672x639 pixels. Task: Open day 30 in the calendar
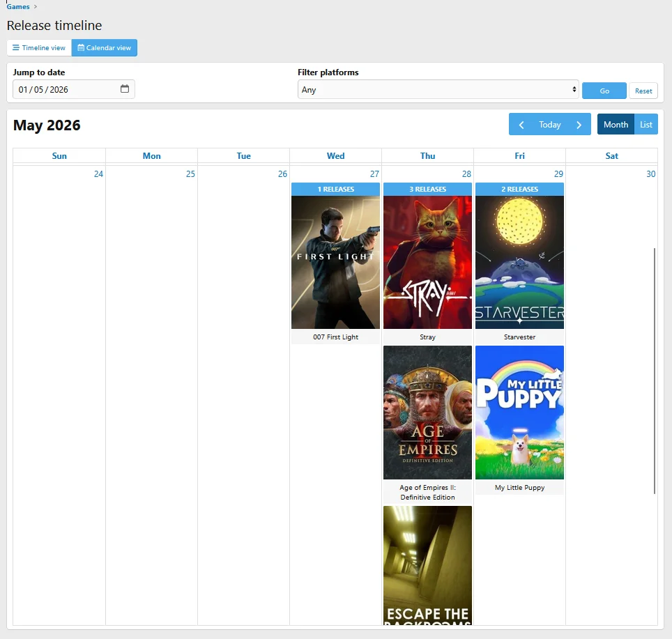point(650,174)
